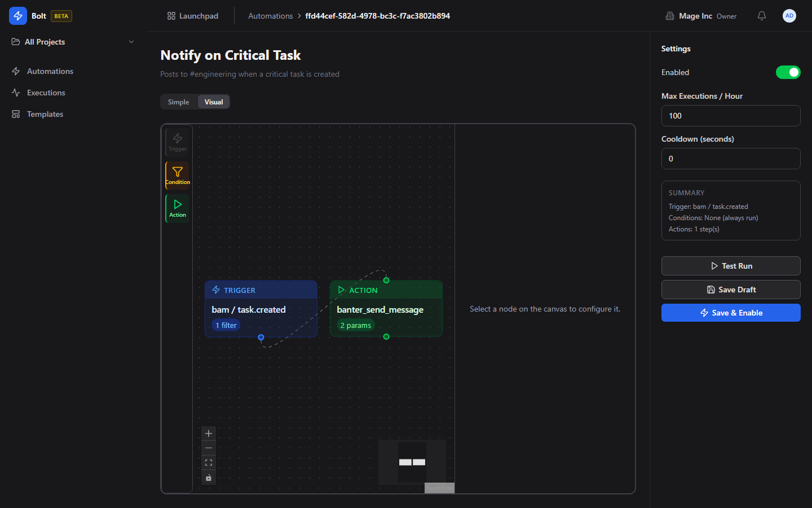Open the Mage Inc organization switcher
Image resolution: width=812 pixels, height=508 pixels.
701,16
